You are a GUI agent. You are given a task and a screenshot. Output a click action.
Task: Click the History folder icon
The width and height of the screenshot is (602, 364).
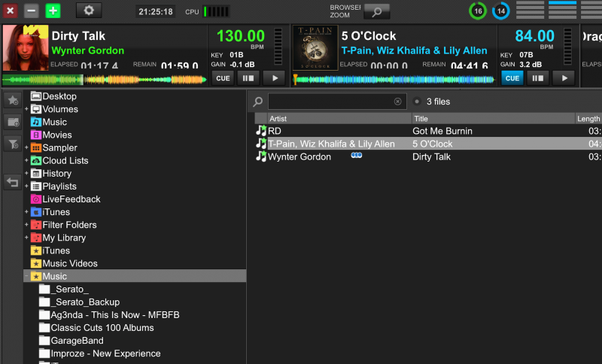[36, 174]
